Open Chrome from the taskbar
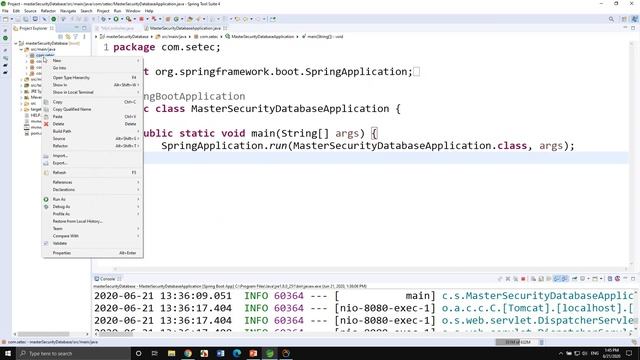The height and width of the screenshot is (360, 640). [188, 353]
